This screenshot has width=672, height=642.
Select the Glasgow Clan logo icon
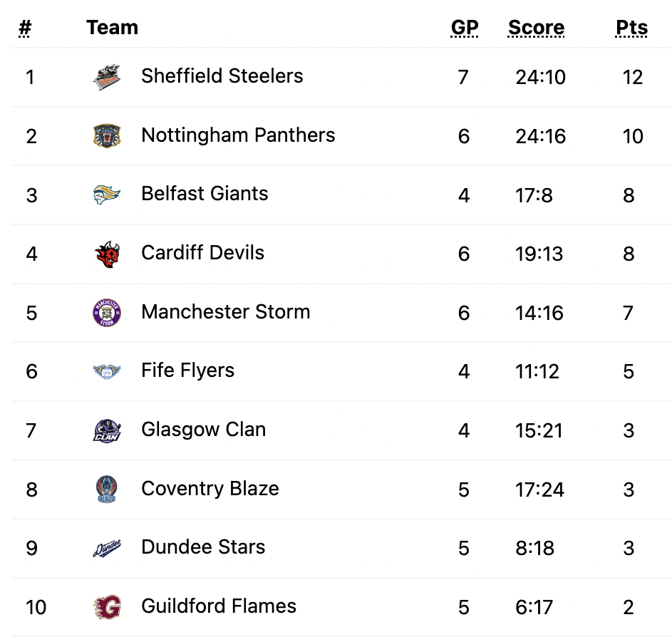pyautogui.click(x=107, y=430)
